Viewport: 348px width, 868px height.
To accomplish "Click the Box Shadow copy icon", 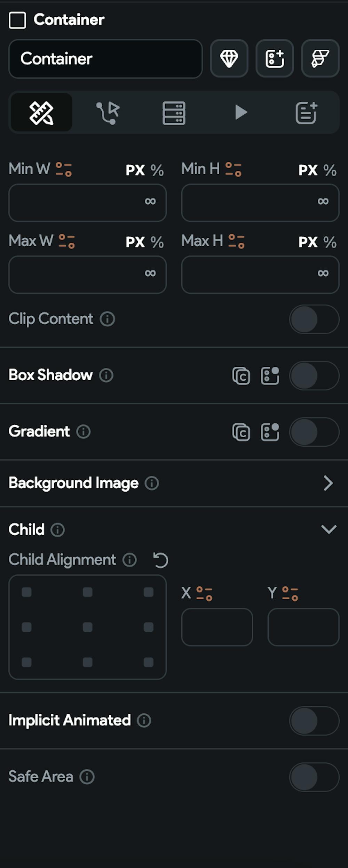I will [x=241, y=375].
